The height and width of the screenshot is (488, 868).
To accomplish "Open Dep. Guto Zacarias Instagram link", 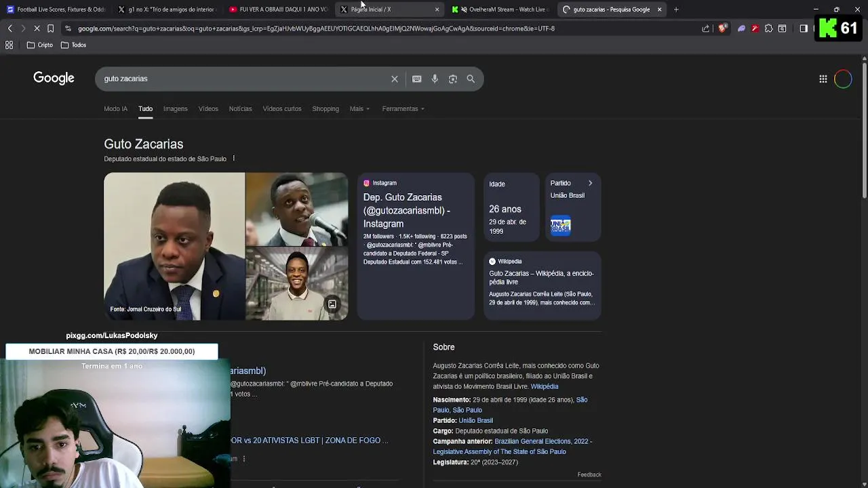I will click(407, 210).
